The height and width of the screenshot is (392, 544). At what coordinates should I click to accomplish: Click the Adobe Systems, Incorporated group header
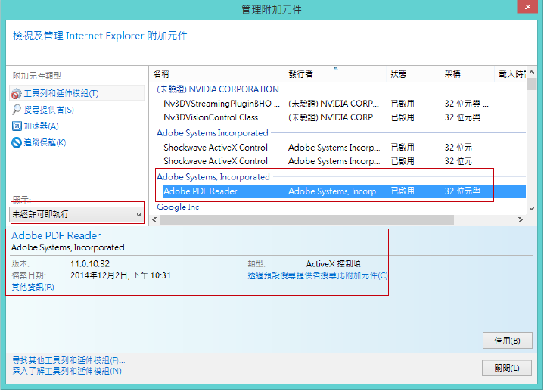(x=213, y=177)
